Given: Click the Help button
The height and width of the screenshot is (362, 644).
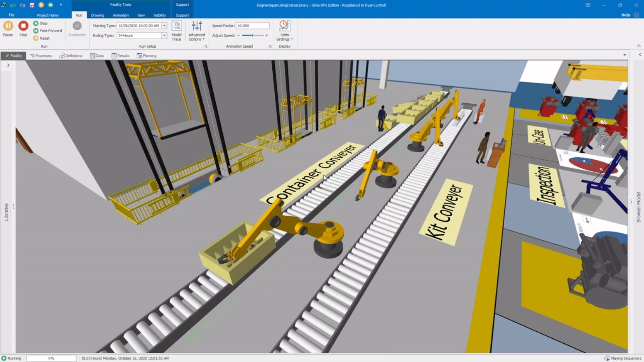Looking at the screenshot, I should [x=625, y=14].
